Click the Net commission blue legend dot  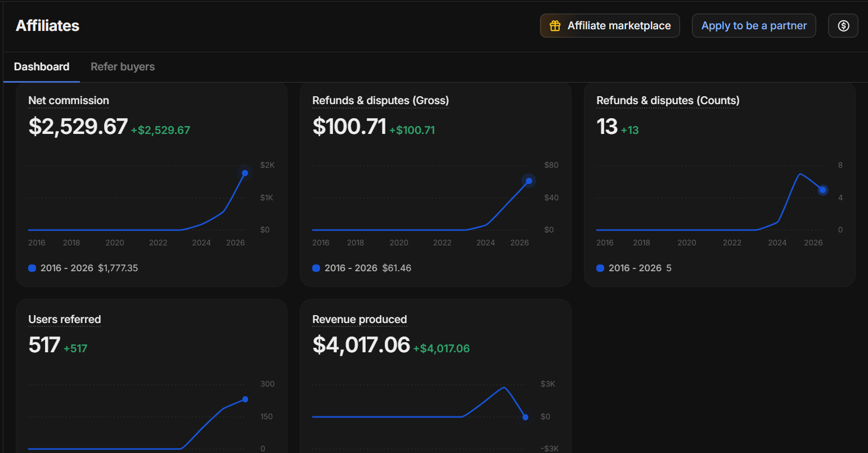point(32,268)
